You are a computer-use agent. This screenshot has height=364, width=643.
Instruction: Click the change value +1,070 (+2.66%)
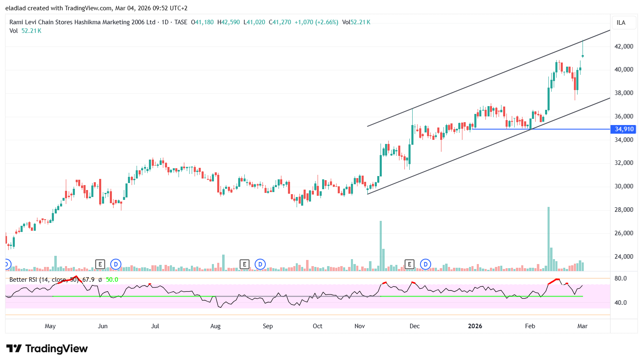point(316,22)
